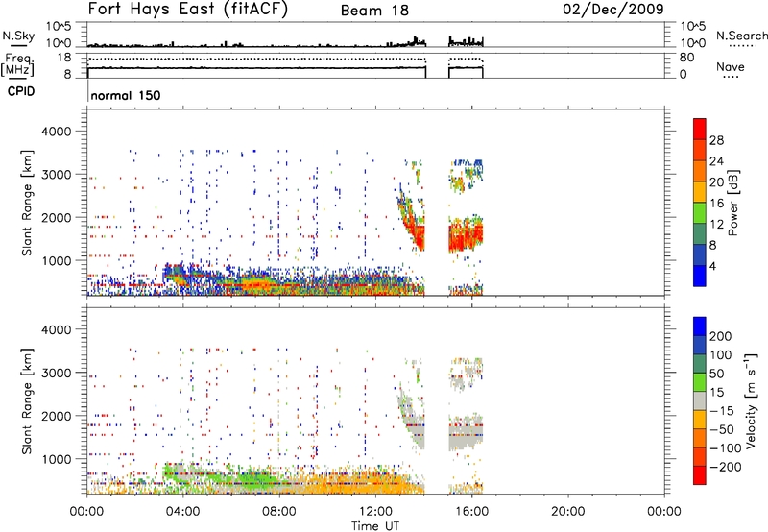
Task: Select the "Beam 18" heading
Action: pyautogui.click(x=374, y=11)
